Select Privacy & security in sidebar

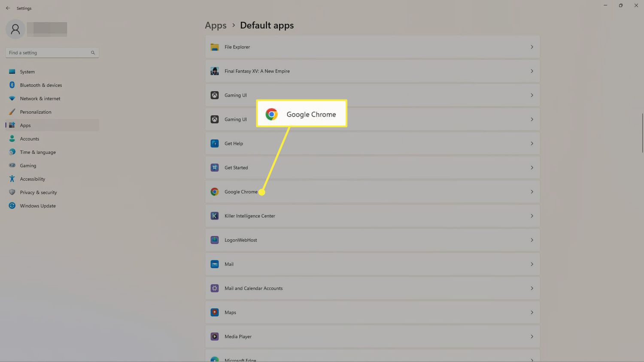coord(38,193)
